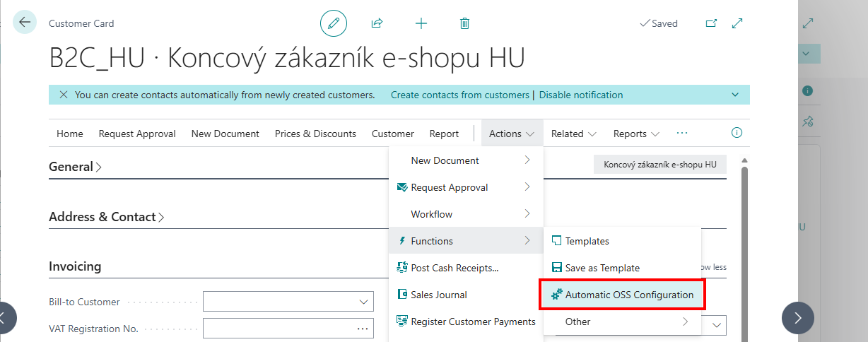Select the Functions menu entry
This screenshot has width=868, height=342.
[x=466, y=241]
